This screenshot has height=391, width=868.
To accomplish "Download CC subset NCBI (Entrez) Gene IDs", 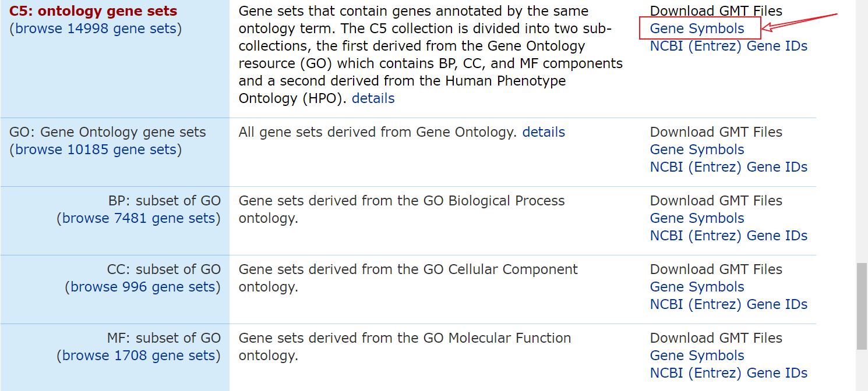I will tap(729, 304).
